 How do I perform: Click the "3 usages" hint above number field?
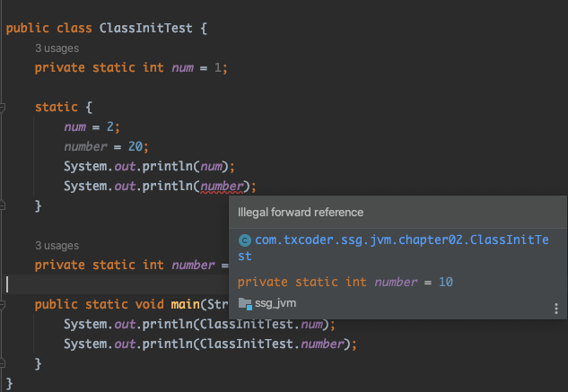[x=57, y=245]
